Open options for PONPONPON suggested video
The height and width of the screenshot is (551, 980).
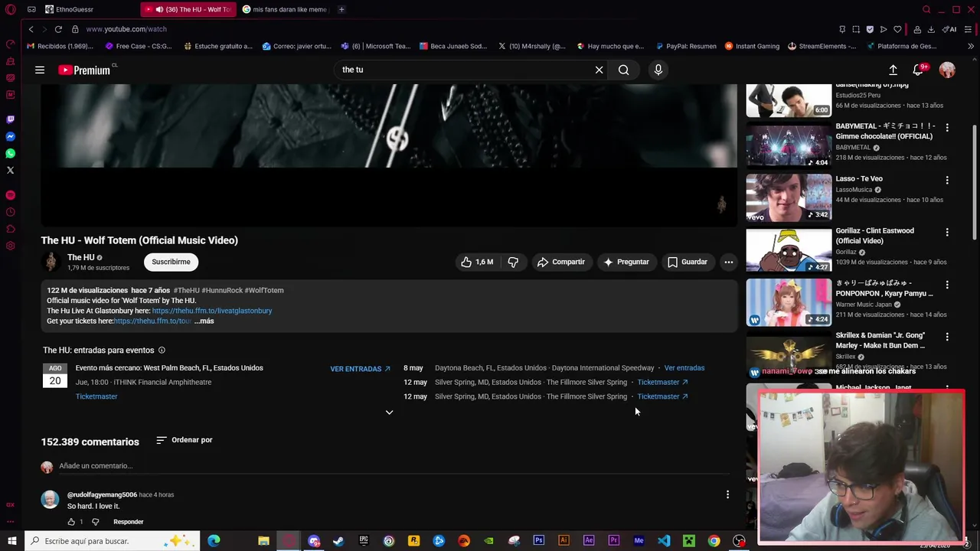tap(947, 285)
